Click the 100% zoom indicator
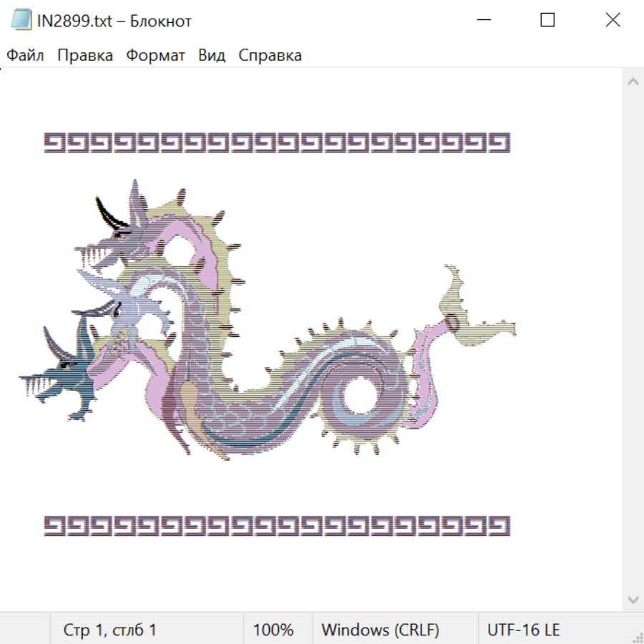 click(x=273, y=630)
